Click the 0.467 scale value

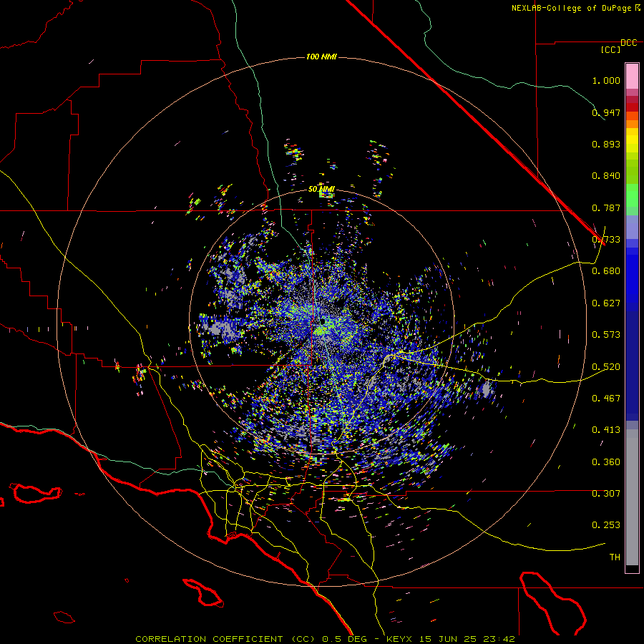[606, 399]
